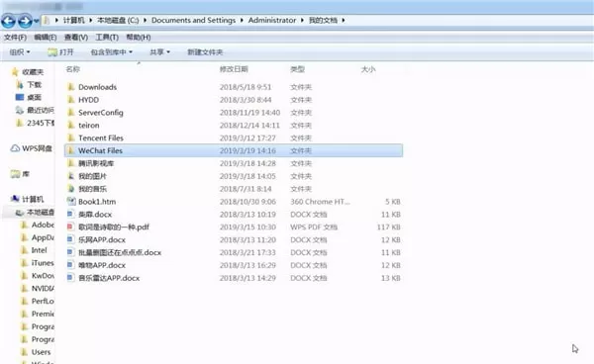Open the Users folder in sidebar tree
The image size is (594, 364).
(41, 352)
